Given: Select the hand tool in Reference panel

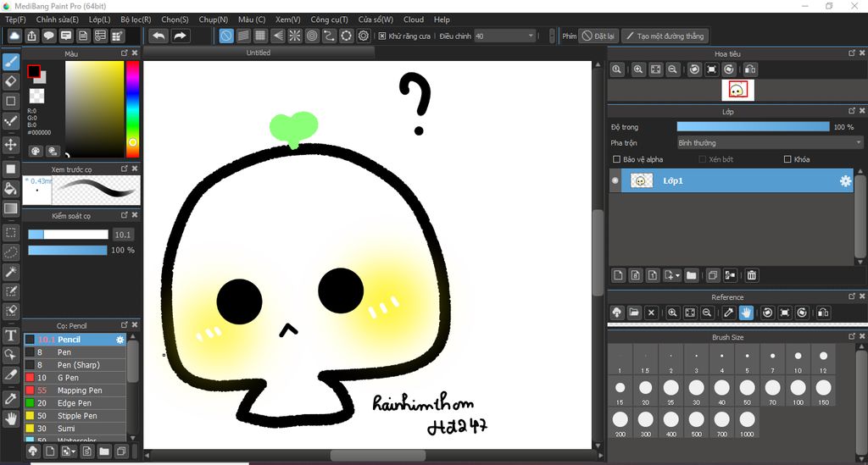Looking at the screenshot, I should click(x=746, y=313).
